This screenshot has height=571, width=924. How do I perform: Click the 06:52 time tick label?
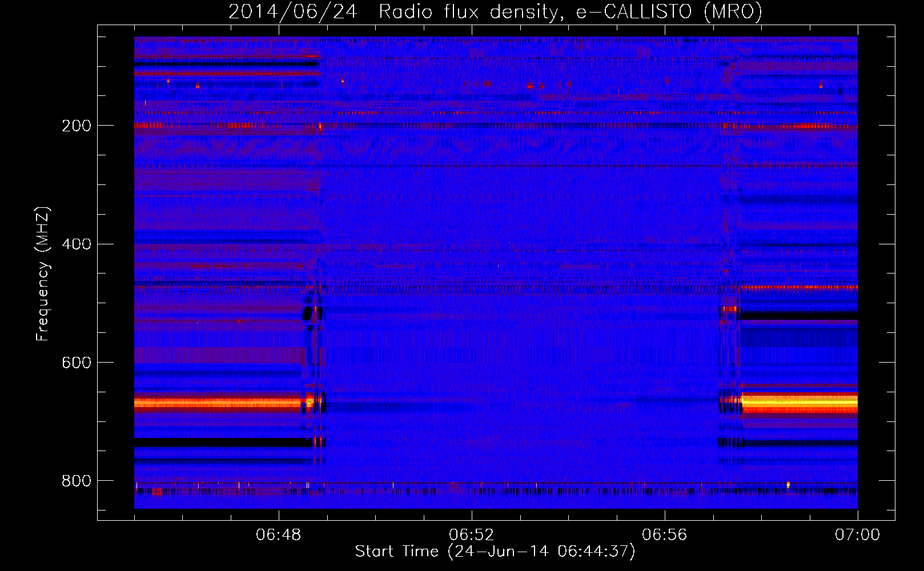pos(472,535)
